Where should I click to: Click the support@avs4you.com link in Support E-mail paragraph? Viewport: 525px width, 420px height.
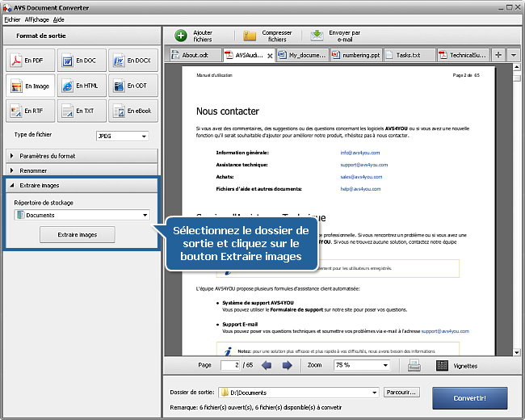[445, 331]
